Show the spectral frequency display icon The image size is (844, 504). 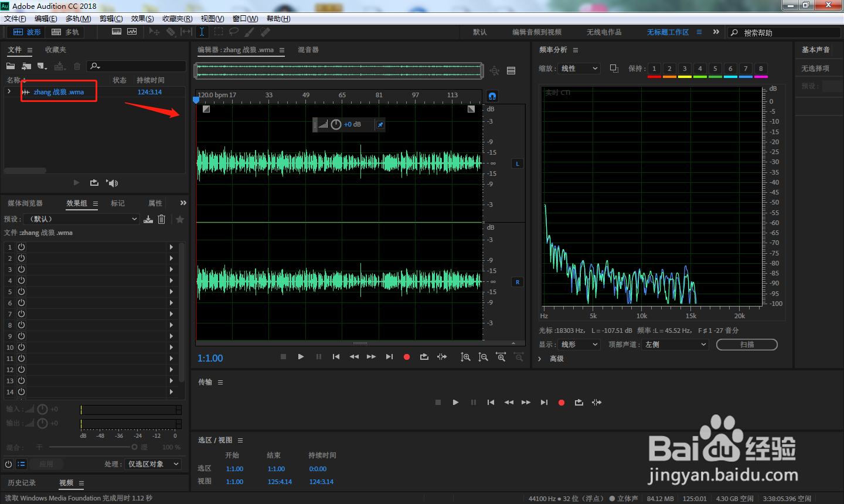pyautogui.click(x=117, y=32)
